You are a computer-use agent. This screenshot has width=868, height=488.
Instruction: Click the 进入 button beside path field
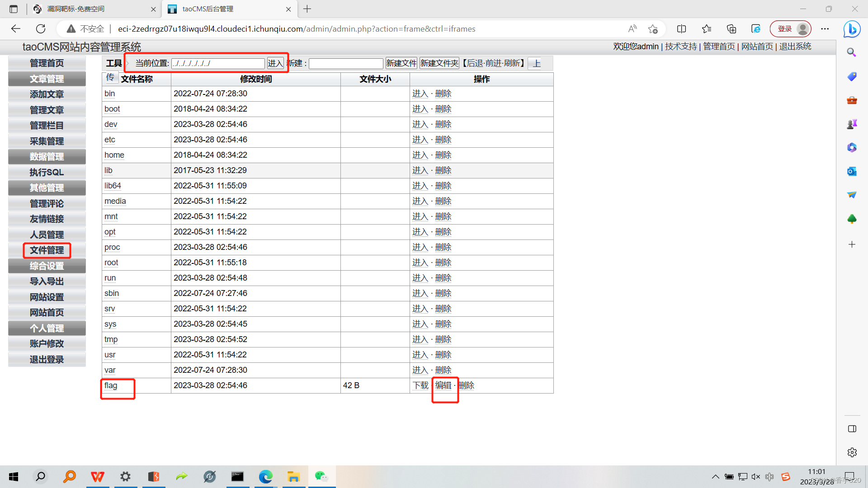(275, 63)
